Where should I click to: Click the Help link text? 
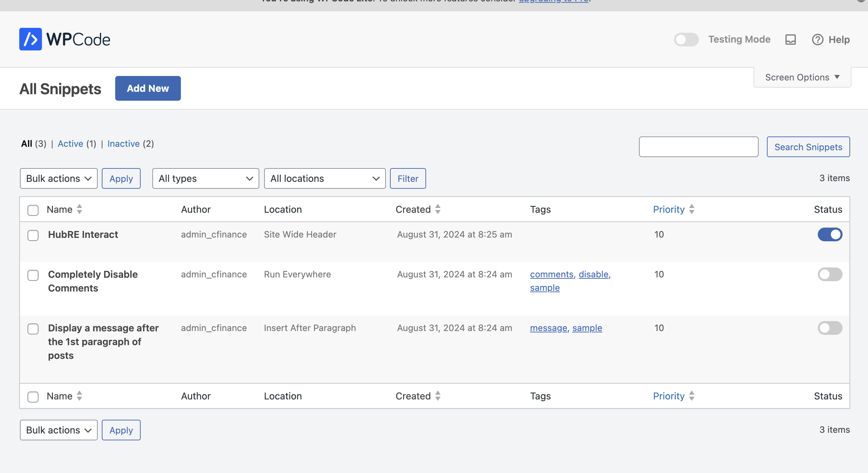click(x=839, y=40)
